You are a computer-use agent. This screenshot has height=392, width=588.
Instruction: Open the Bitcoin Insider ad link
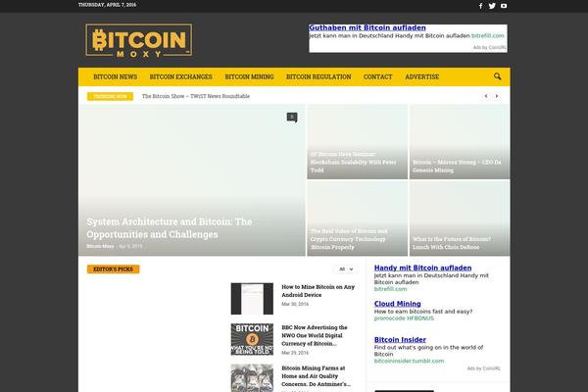tap(400, 340)
